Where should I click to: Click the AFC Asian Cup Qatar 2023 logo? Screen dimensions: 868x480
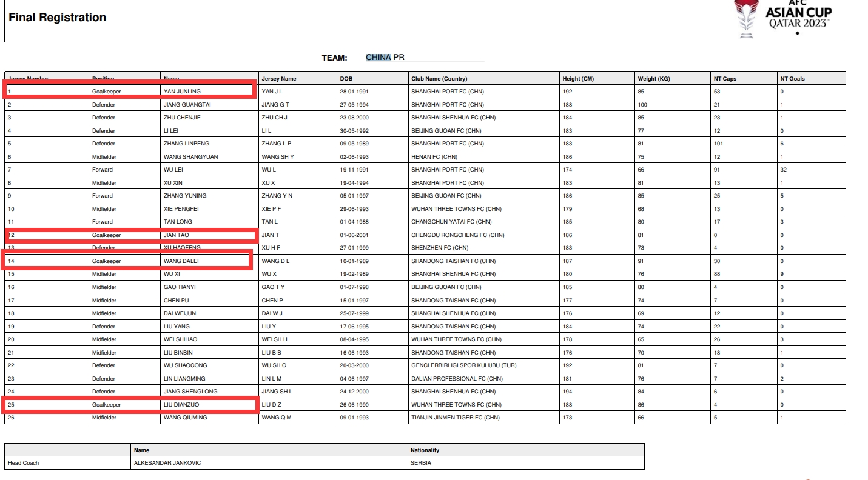click(x=782, y=18)
